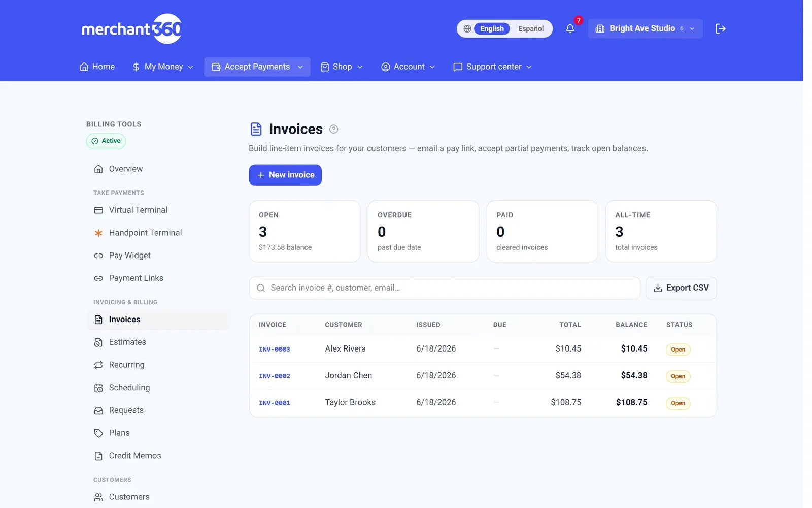Expand the Account menu
812x508 pixels.
point(408,67)
